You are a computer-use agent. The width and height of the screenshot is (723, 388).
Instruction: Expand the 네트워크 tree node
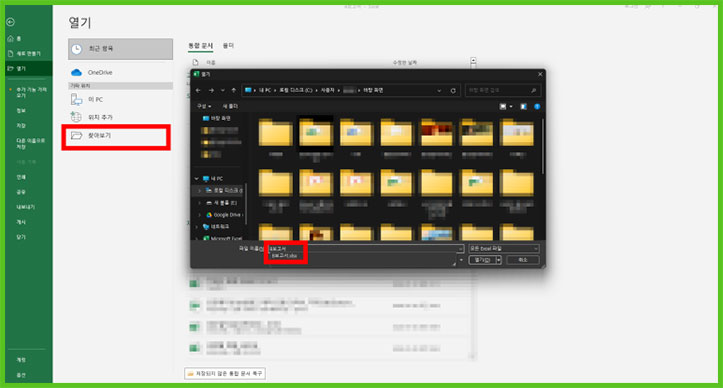(197, 227)
